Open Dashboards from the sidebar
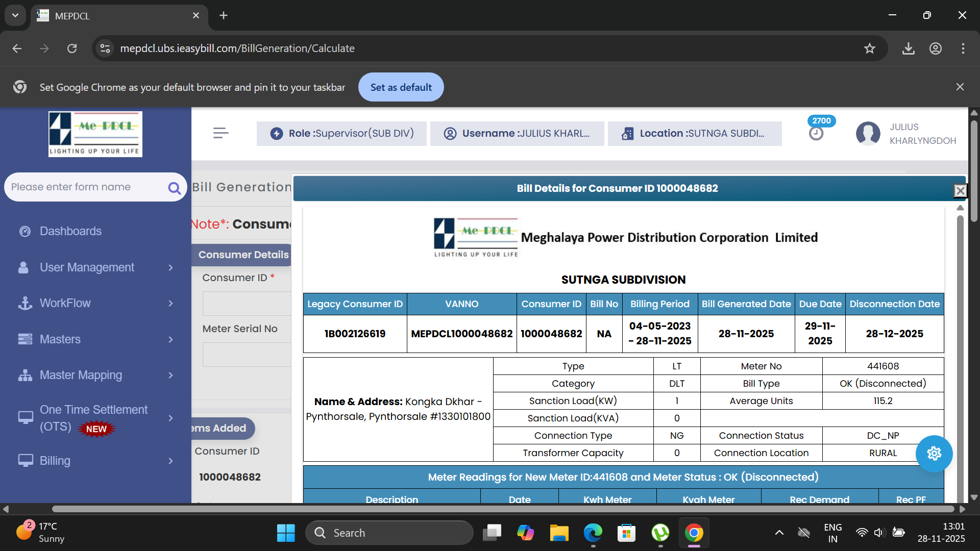Viewport: 980px width, 551px height. [x=70, y=231]
